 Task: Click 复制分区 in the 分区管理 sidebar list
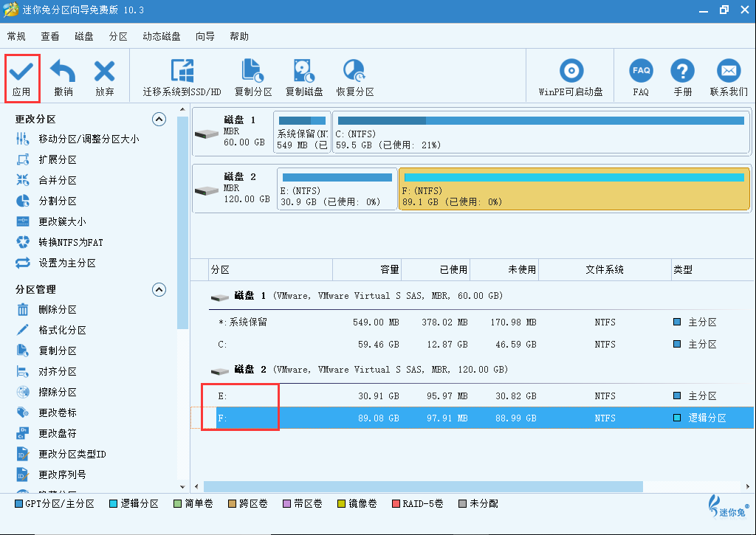pyautogui.click(x=47, y=351)
